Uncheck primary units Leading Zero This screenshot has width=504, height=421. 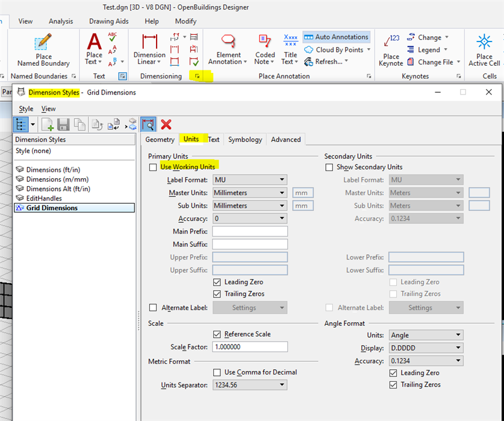point(217,282)
